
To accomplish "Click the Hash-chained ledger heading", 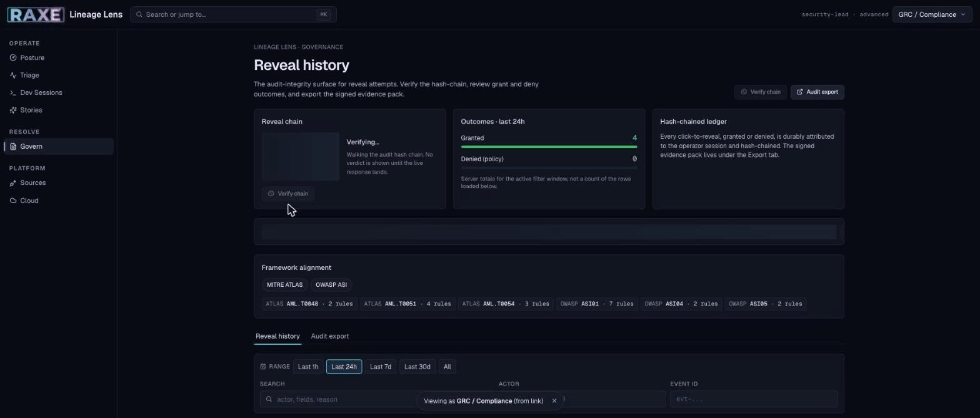I will 693,122.
